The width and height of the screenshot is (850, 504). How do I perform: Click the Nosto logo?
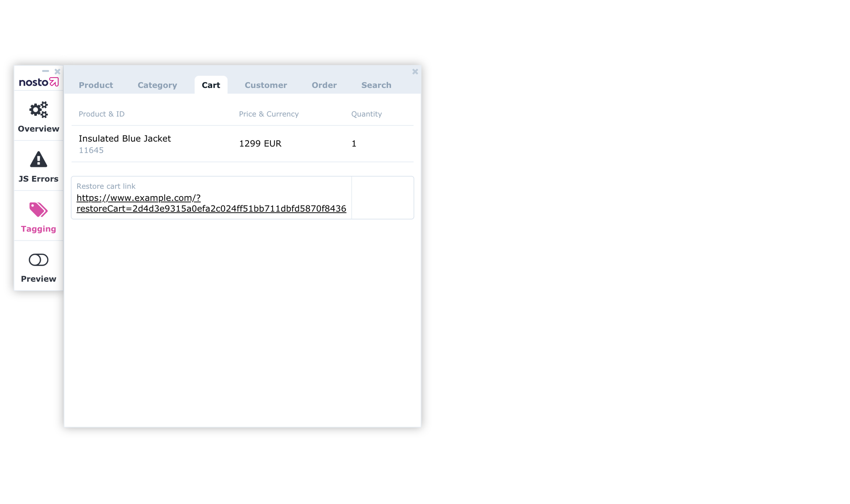point(38,82)
